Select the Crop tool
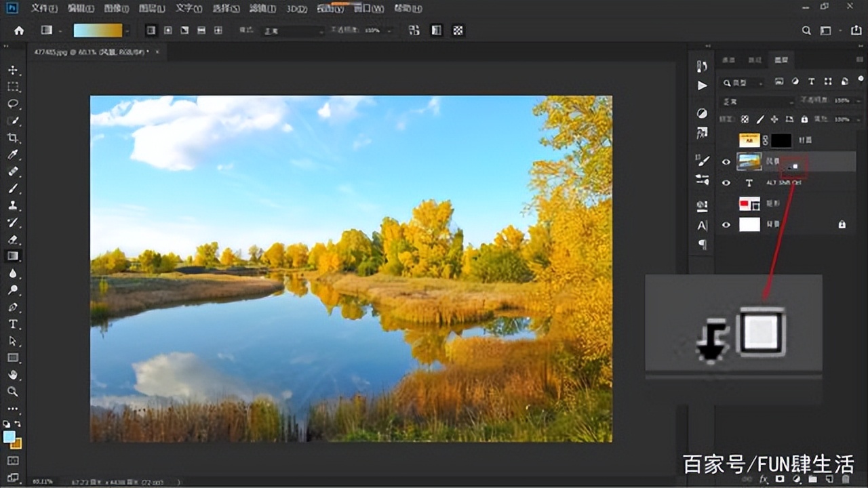Screen dimensions: 868x488 click(x=13, y=138)
